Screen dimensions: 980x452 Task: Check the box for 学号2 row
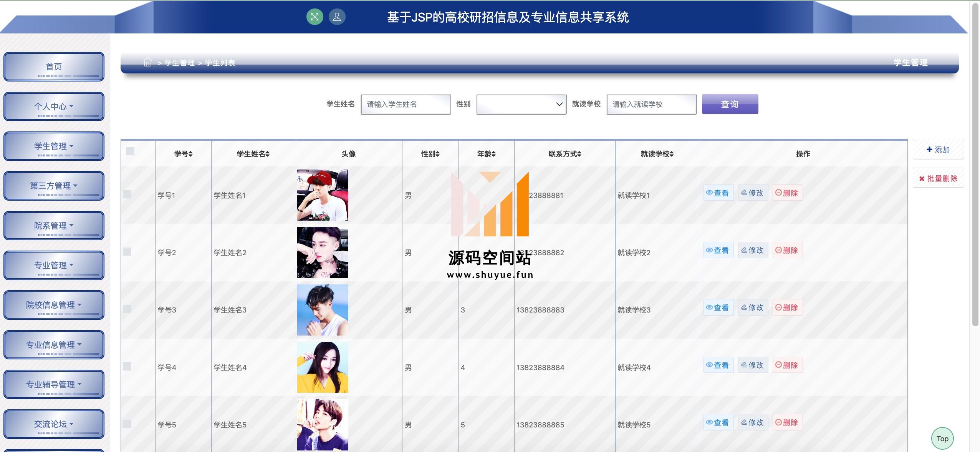(x=127, y=251)
